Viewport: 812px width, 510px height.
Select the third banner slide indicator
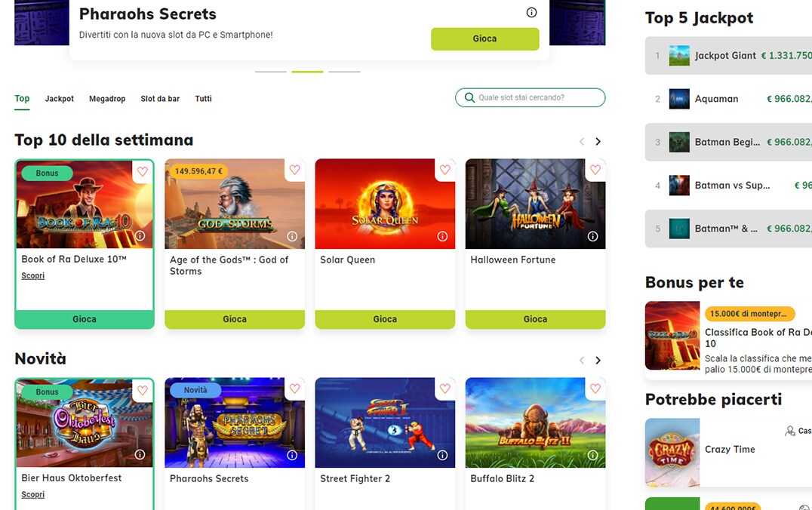(344, 72)
